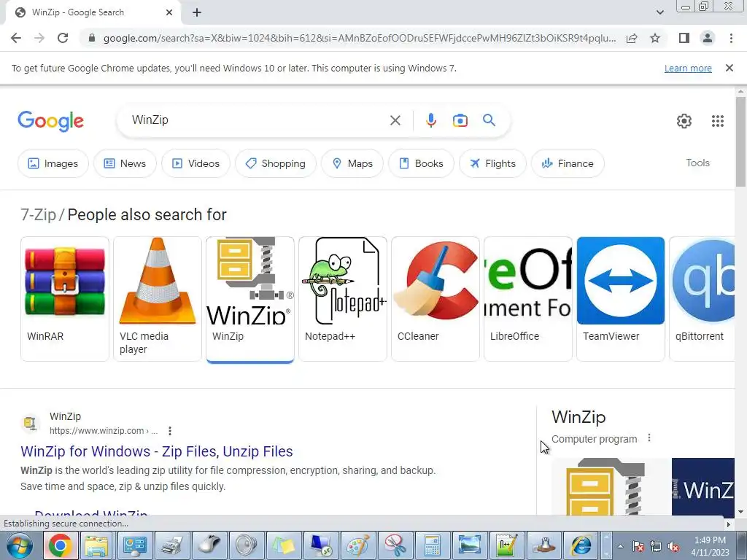Go back to the previous page
747x560 pixels.
click(x=16, y=38)
